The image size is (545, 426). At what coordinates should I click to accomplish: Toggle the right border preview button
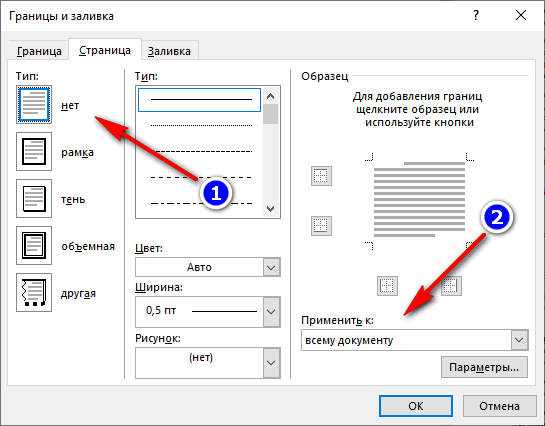click(451, 286)
